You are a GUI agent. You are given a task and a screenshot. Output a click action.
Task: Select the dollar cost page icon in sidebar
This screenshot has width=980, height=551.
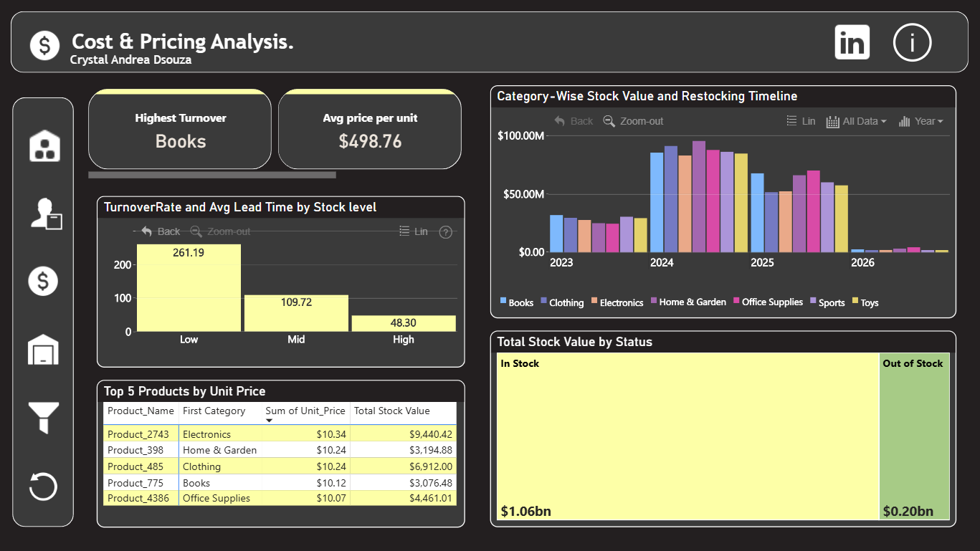point(43,280)
